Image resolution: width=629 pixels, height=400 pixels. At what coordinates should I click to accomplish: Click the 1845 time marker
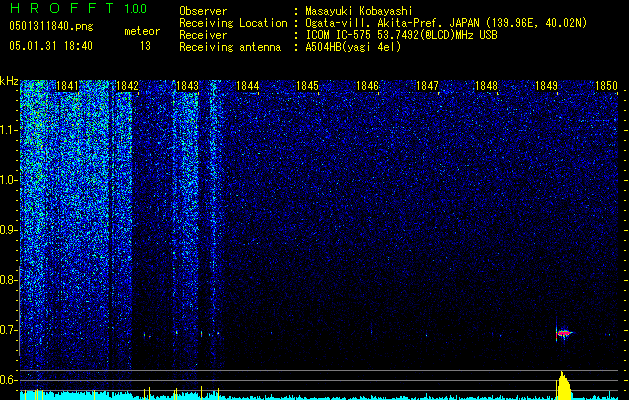[x=307, y=86]
